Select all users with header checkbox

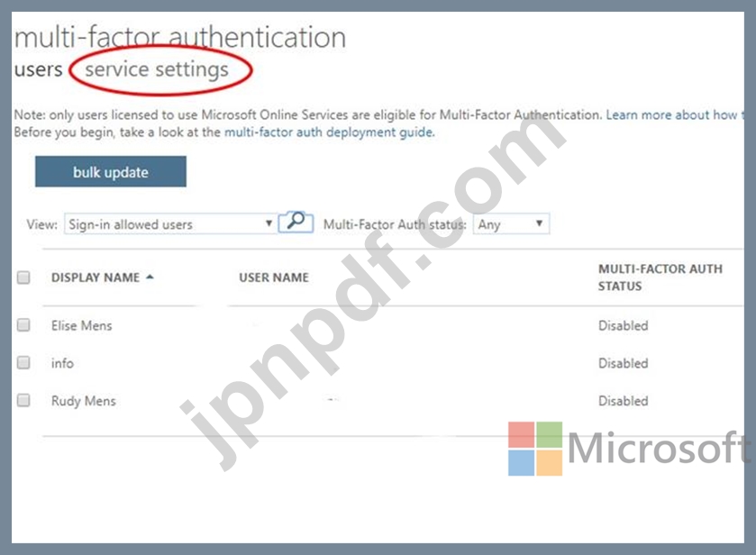pyautogui.click(x=23, y=277)
